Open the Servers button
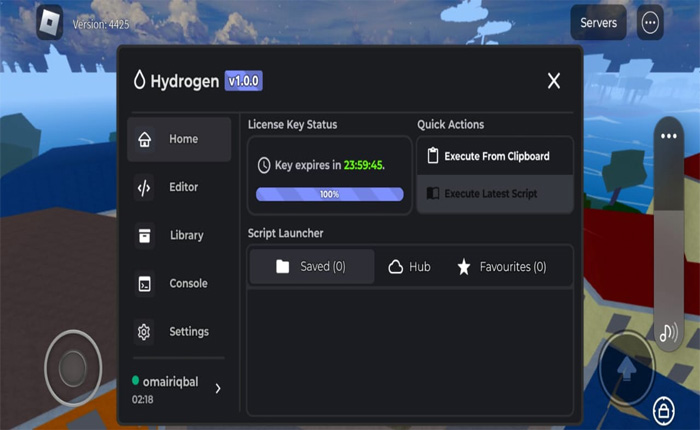The height and width of the screenshot is (430, 700). point(598,23)
